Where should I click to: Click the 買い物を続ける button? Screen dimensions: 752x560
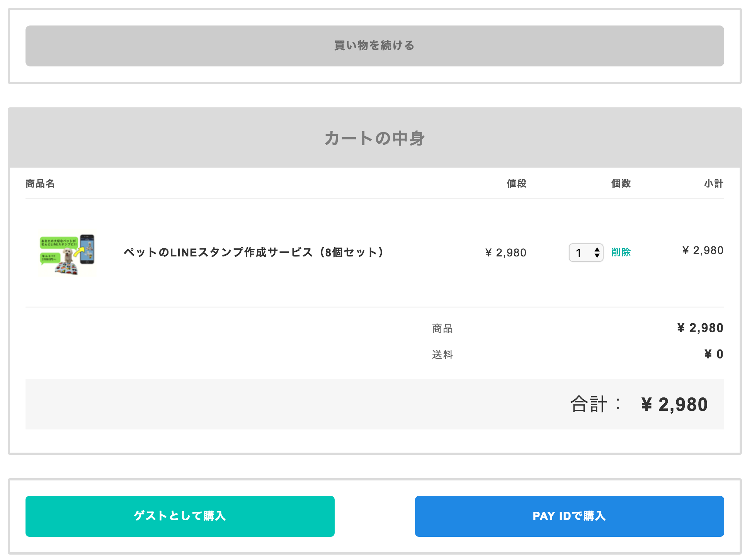[374, 46]
